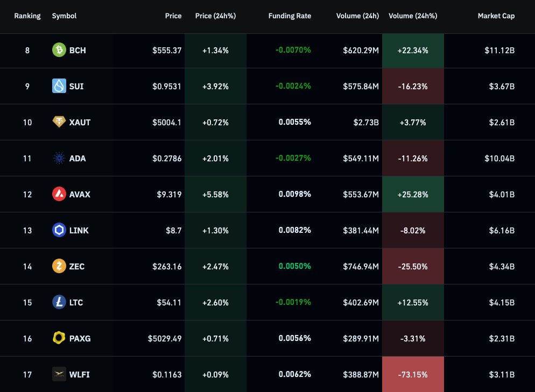This screenshot has height=392, width=535.
Task: Click the ZEC coin icon
Action: tap(59, 266)
